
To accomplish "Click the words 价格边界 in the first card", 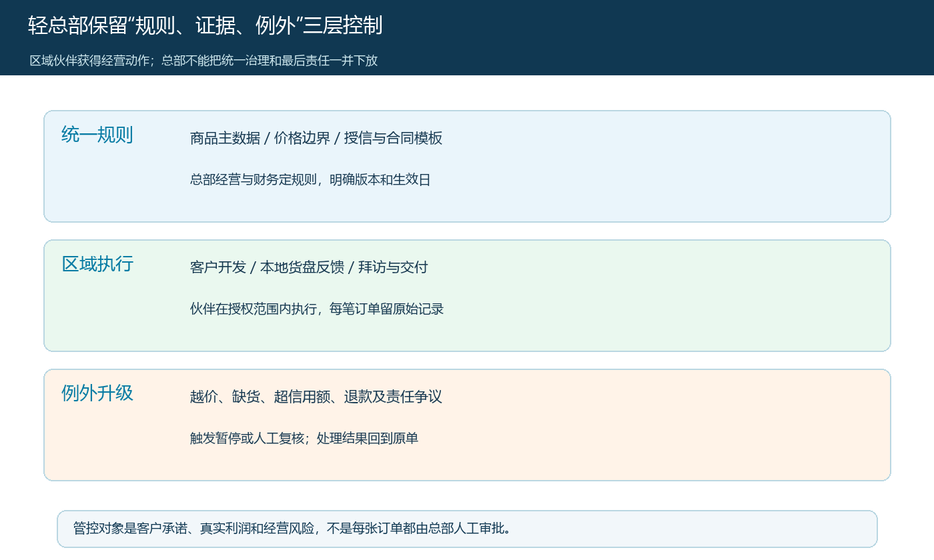I will [302, 139].
